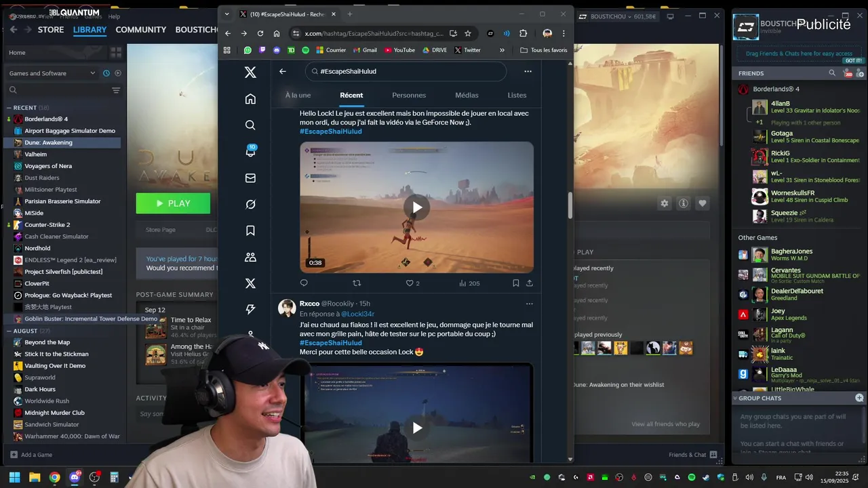Reply to the GeForce Now tweet

tap(304, 283)
